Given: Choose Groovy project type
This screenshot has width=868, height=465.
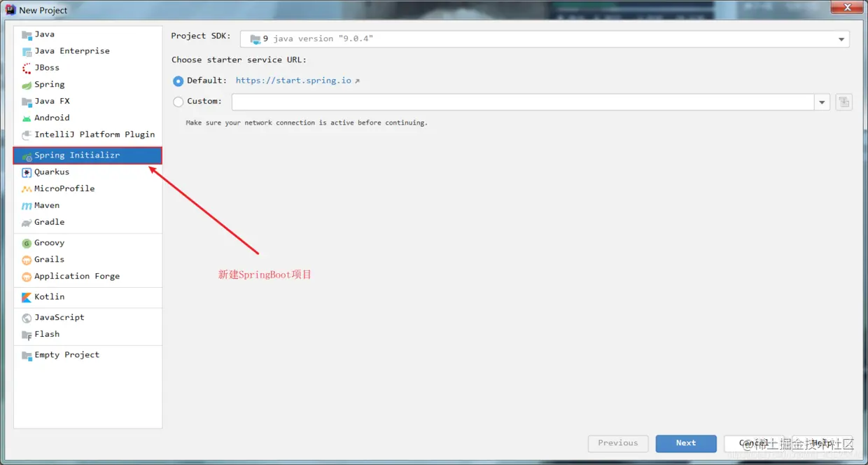Looking at the screenshot, I should 87,243.
